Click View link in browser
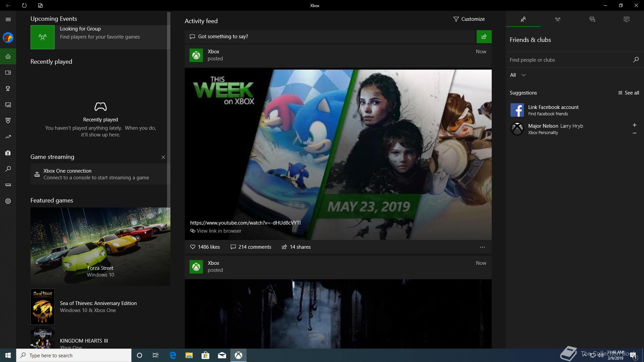 point(216,231)
